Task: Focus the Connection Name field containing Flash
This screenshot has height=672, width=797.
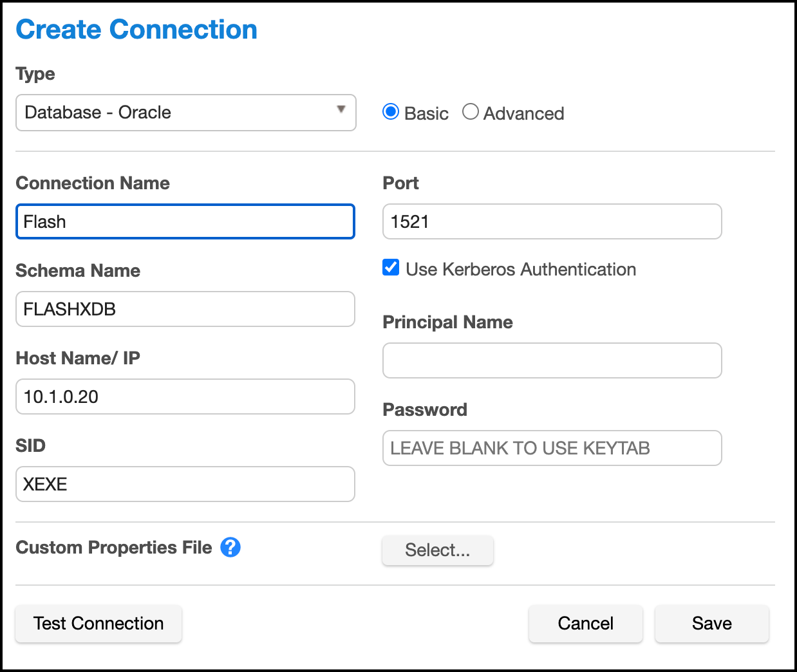Action: [x=185, y=222]
